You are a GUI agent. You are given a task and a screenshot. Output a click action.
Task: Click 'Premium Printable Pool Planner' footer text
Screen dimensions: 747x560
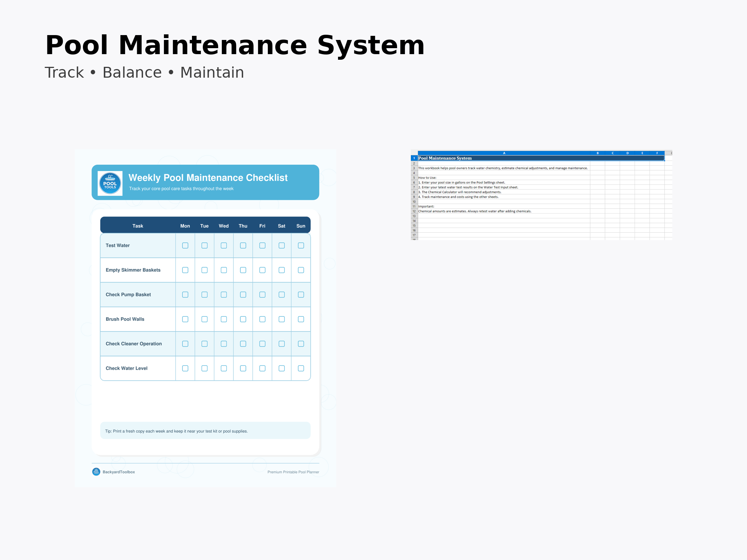[x=293, y=472]
